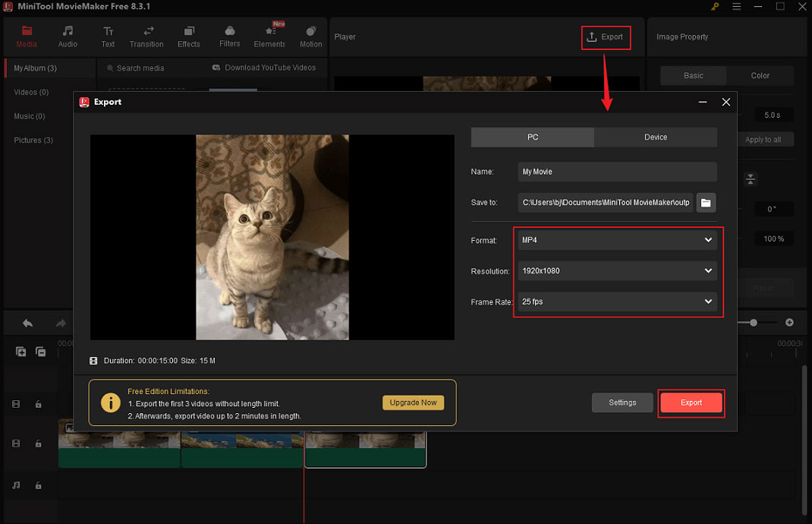The width and height of the screenshot is (812, 524).
Task: Open the new Elements panel
Action: click(x=269, y=36)
